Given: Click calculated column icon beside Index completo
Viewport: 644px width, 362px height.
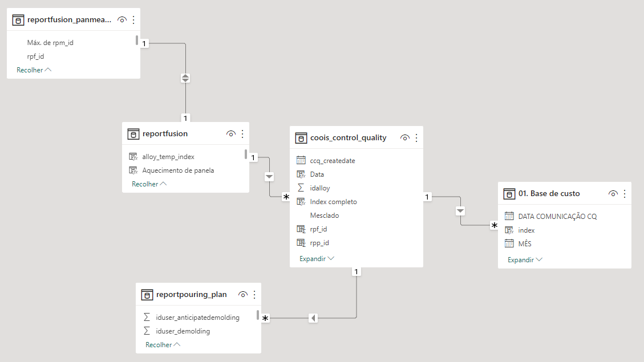Looking at the screenshot, I should point(301,201).
